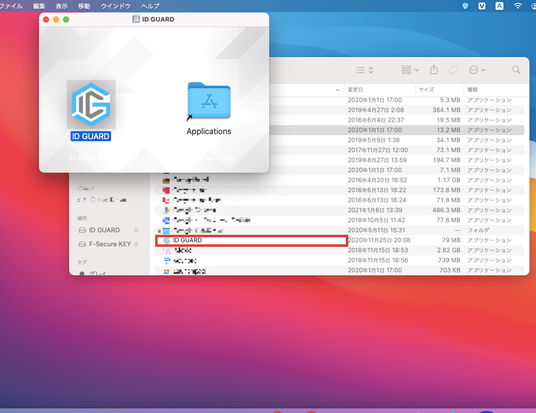The image size is (536, 413).
Task: Click the date 2020年11月25日 20:08
Action: click(x=379, y=240)
